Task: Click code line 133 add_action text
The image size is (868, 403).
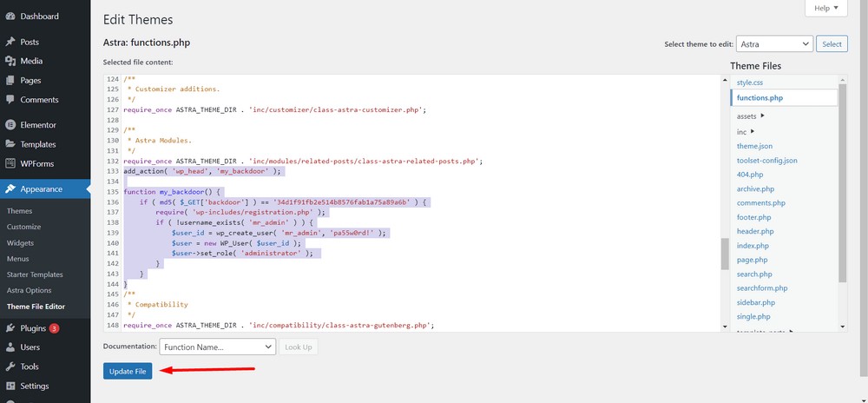Action: point(202,172)
